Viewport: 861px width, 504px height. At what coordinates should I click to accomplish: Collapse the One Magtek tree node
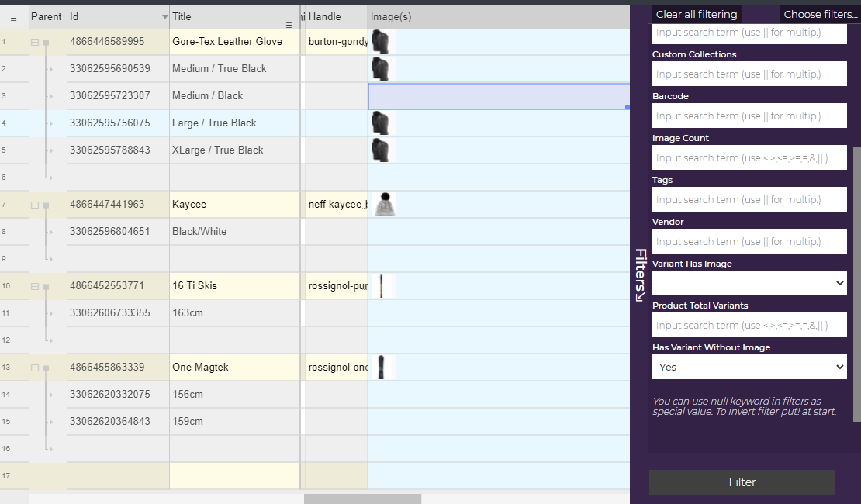(34, 368)
